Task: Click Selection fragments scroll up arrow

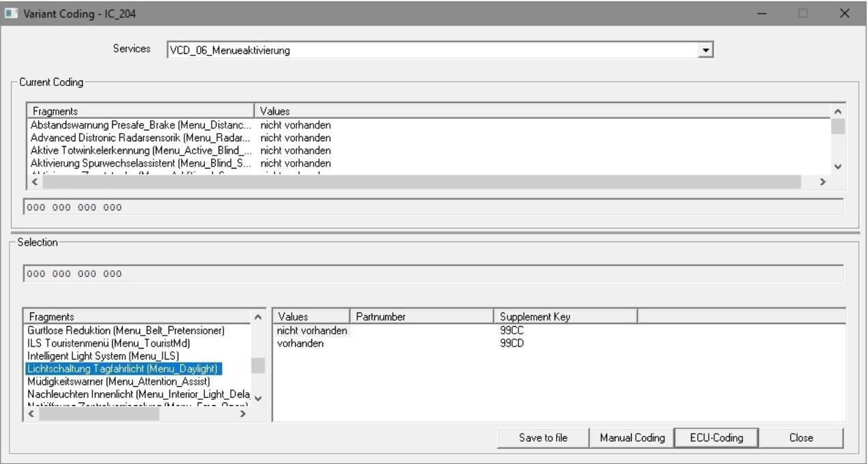Action: (257, 317)
